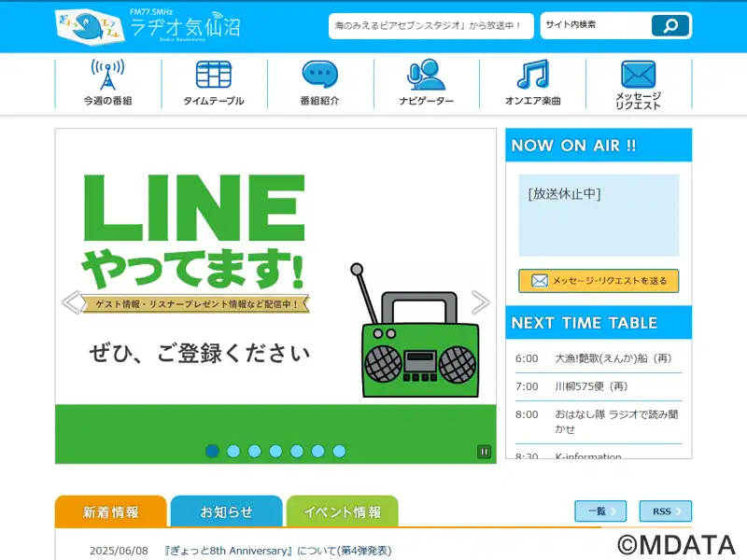747x560 pixels.
Task: Switch to the イベント情報 tab
Action: 343,511
